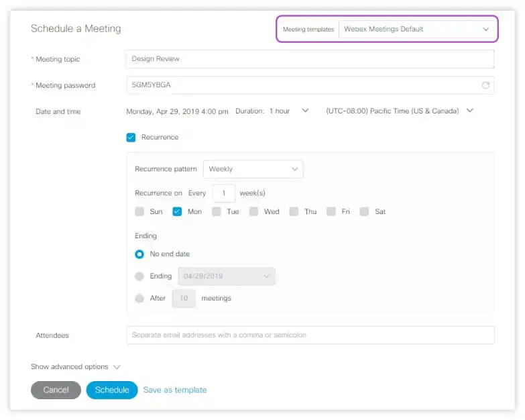
Task: Tick the Thu day checkbox
Action: (x=294, y=211)
